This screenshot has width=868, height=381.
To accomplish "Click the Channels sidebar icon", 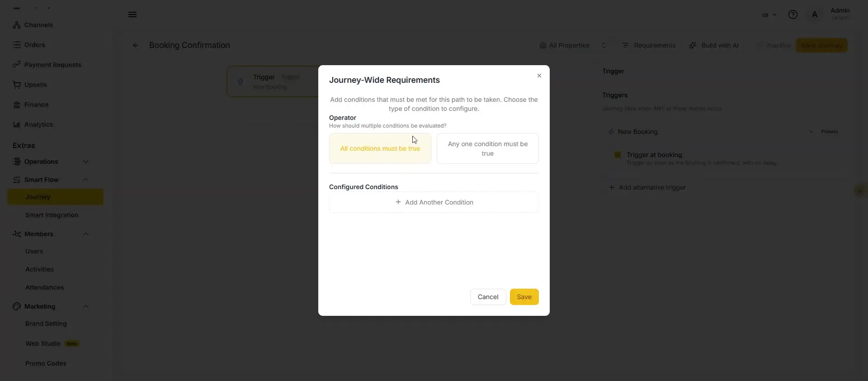I will pyautogui.click(x=17, y=25).
